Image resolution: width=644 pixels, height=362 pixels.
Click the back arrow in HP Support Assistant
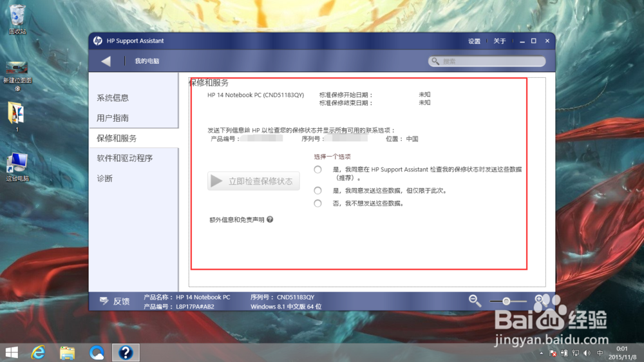click(x=106, y=61)
